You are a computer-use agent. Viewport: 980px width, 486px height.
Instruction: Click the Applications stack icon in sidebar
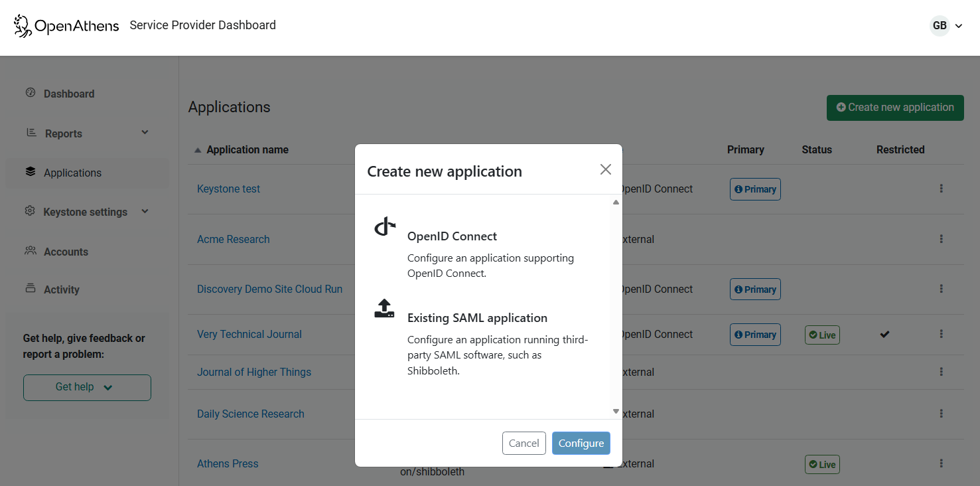point(30,172)
